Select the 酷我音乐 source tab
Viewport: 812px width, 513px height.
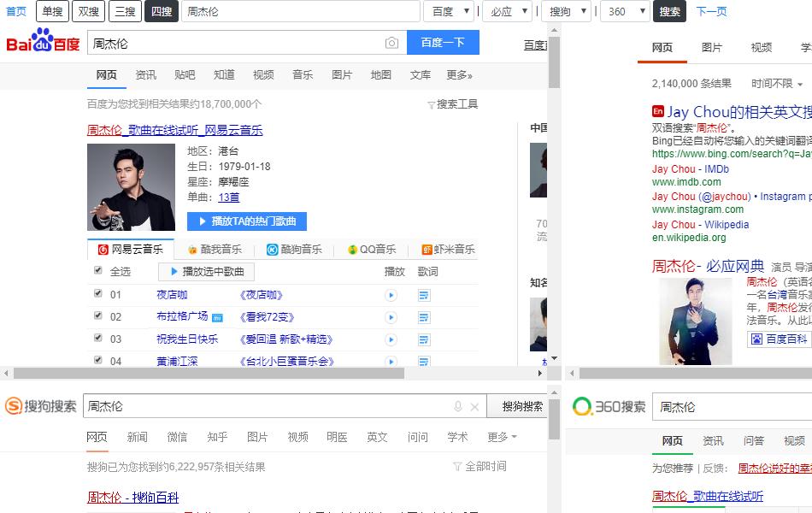click(215, 250)
